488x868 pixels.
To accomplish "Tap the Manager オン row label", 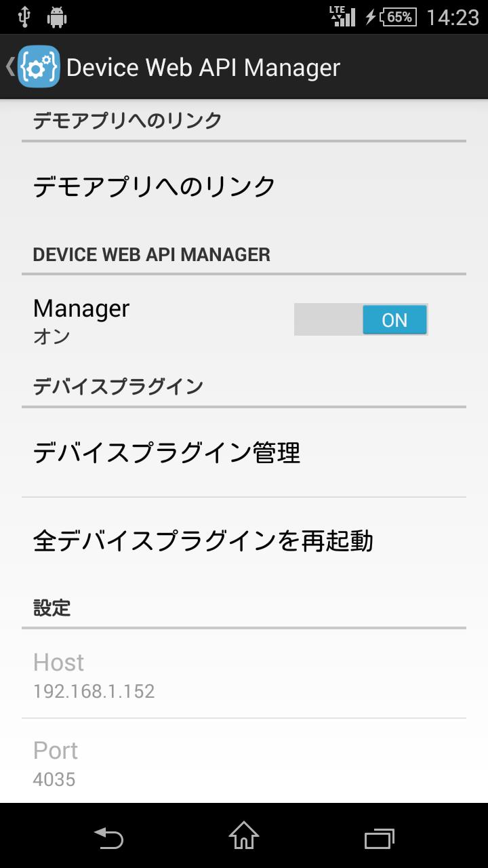I will 81,319.
